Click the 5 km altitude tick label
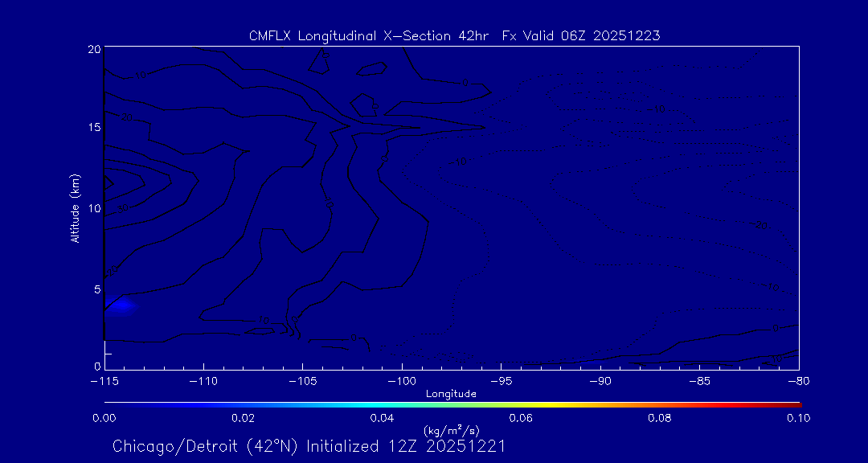This screenshot has height=463, width=868. [96, 289]
